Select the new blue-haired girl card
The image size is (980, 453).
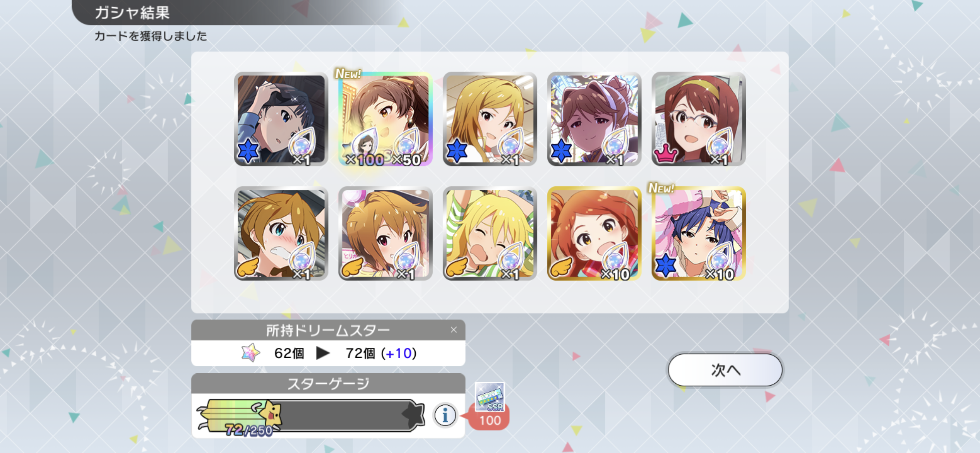(699, 233)
